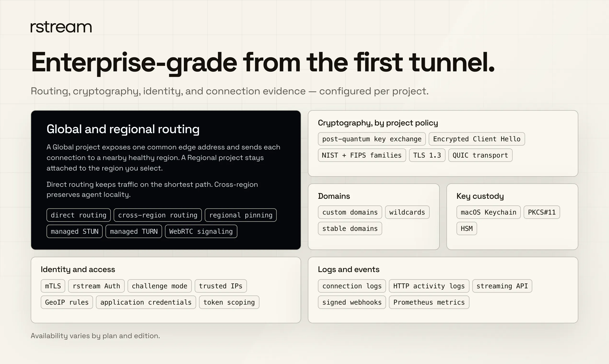Click the 'managed STUN' tag
Screen dimensions: 609x364
click(74, 231)
